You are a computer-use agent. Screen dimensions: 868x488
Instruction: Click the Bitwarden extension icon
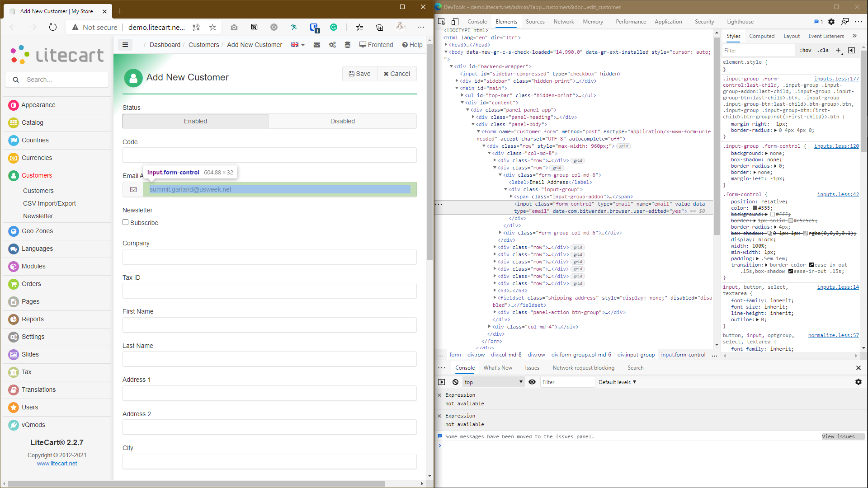314,28
